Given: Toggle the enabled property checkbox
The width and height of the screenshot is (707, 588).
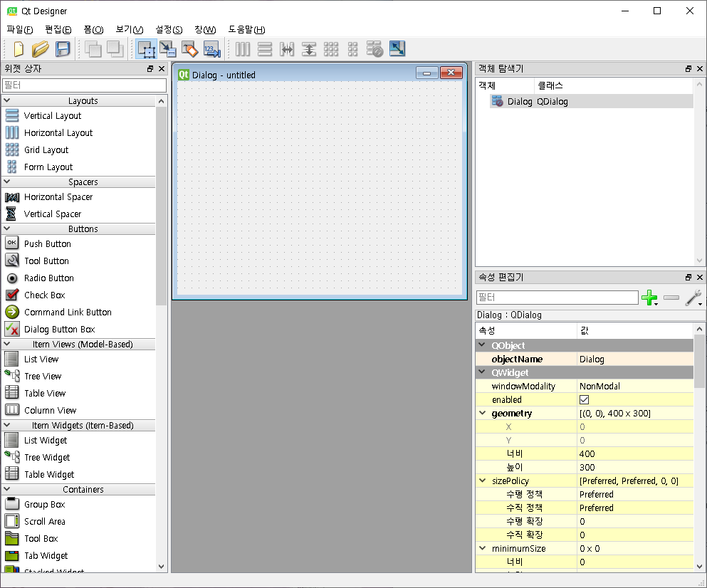Looking at the screenshot, I should coord(584,399).
